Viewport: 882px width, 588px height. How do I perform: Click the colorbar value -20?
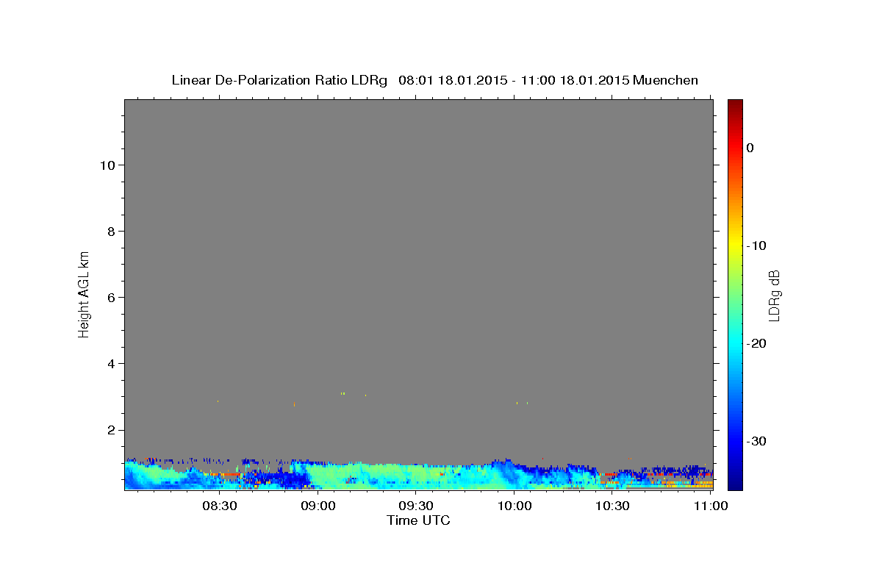click(x=756, y=343)
